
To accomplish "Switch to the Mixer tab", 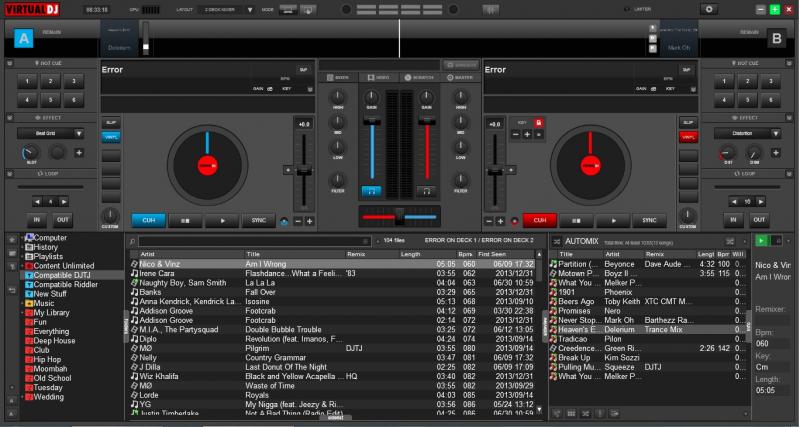I will pyautogui.click(x=338, y=78).
